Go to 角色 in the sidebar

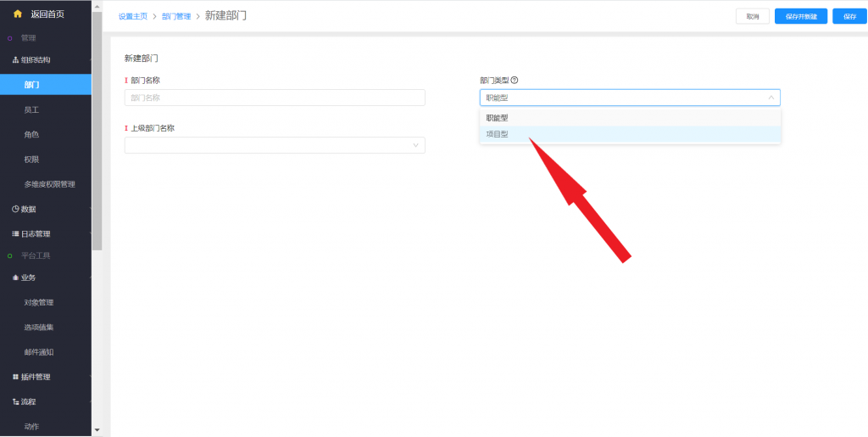[31, 135]
